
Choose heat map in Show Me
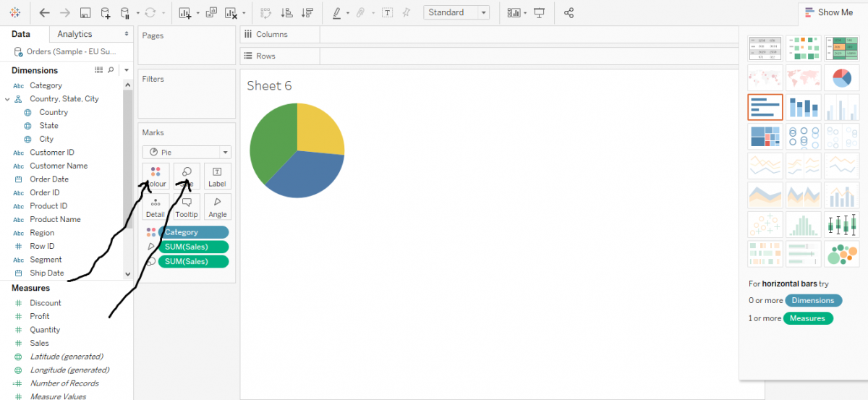coord(804,48)
